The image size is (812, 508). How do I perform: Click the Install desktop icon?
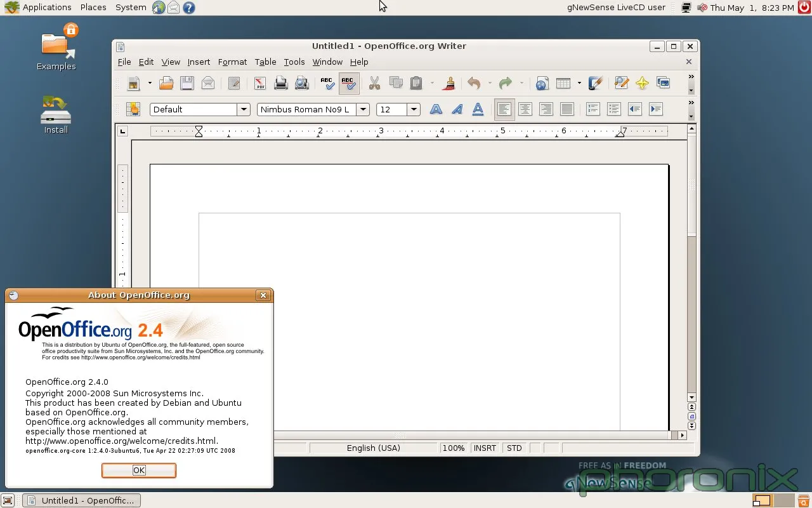point(56,115)
